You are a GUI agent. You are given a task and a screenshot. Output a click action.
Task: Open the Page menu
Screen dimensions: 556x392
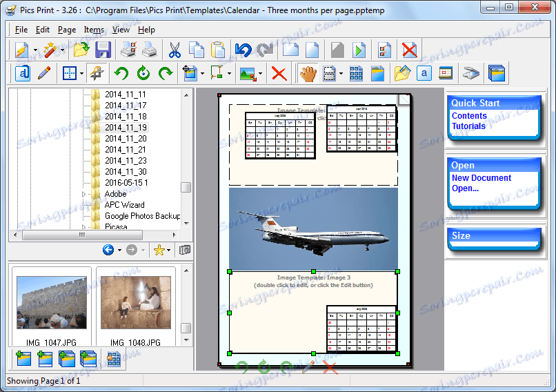click(67, 30)
